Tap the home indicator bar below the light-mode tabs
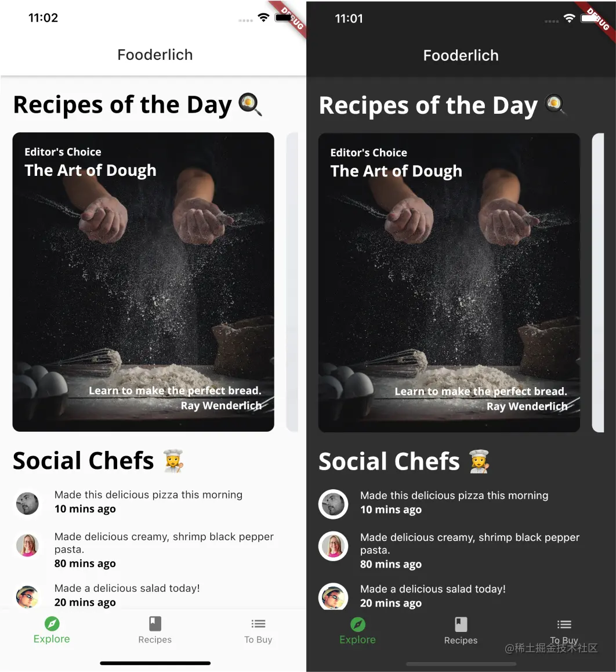 coord(155,663)
